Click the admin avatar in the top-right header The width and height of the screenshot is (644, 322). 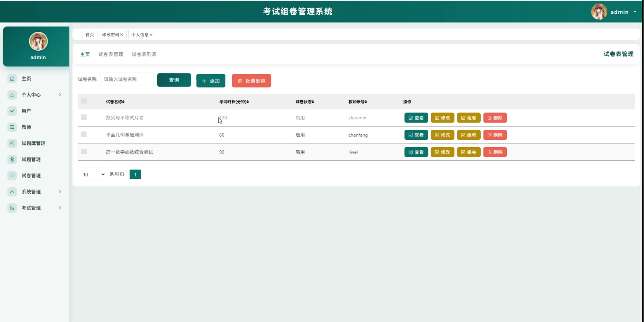[x=599, y=12]
